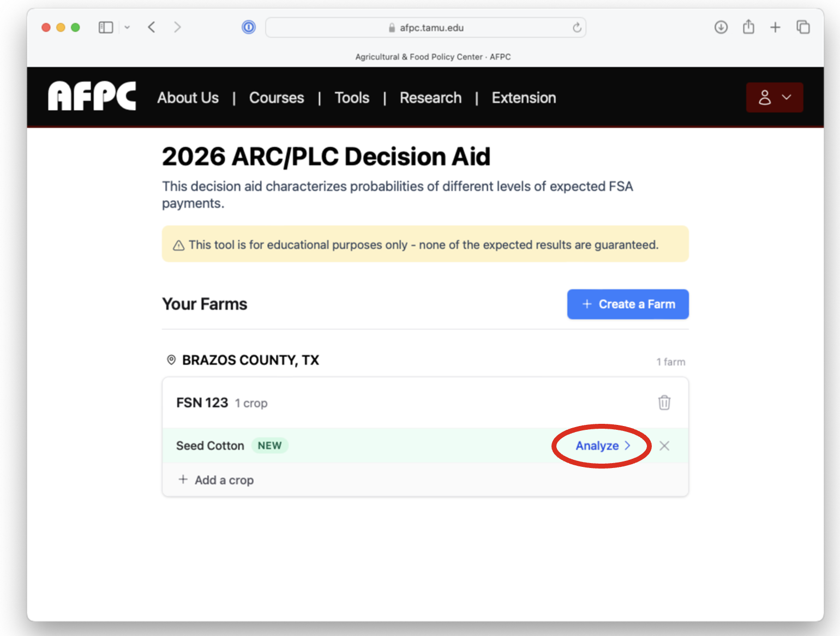Click the Create a Farm button
Screen dimensions: 840x636
click(628, 304)
